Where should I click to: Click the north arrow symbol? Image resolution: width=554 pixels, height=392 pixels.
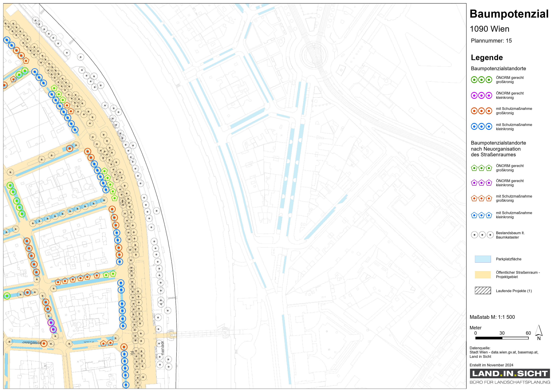click(539, 331)
